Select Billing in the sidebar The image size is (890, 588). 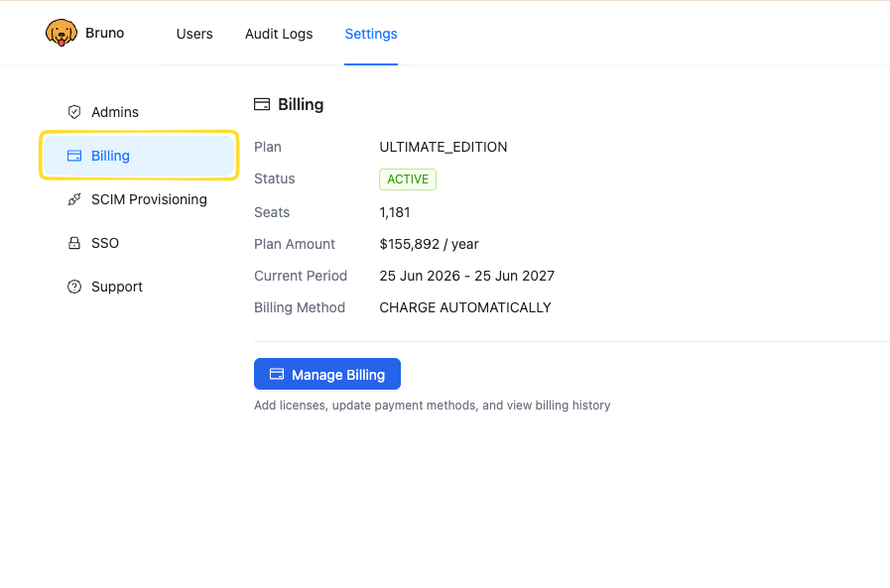click(139, 156)
